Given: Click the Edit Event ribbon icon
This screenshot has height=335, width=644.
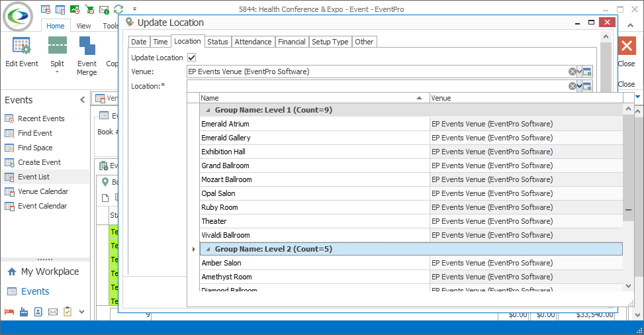Looking at the screenshot, I should point(21,46).
